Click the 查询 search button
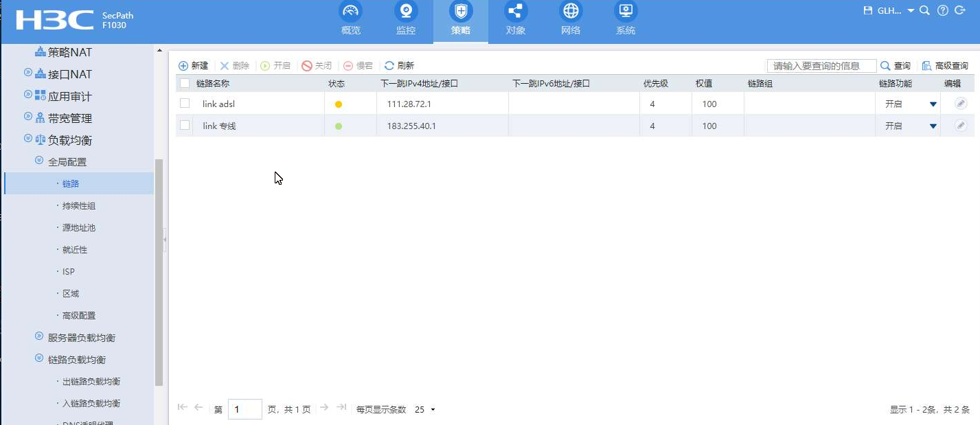 (896, 66)
